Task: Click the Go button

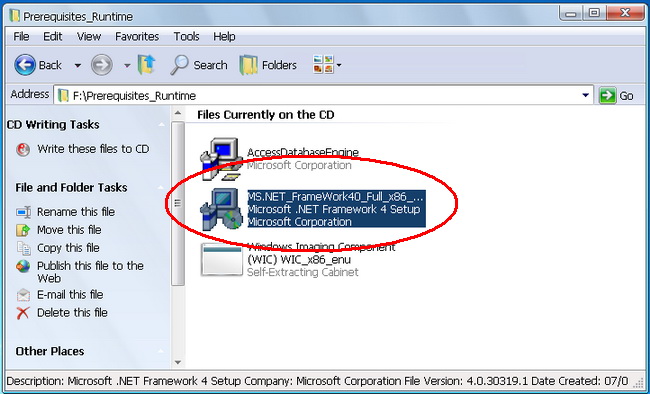Action: [616, 96]
